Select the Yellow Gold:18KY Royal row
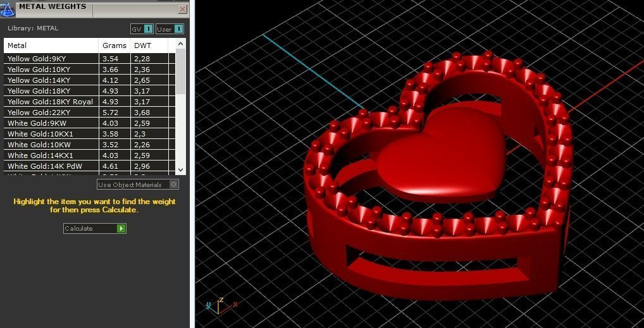This screenshot has width=644, height=328. [90, 101]
